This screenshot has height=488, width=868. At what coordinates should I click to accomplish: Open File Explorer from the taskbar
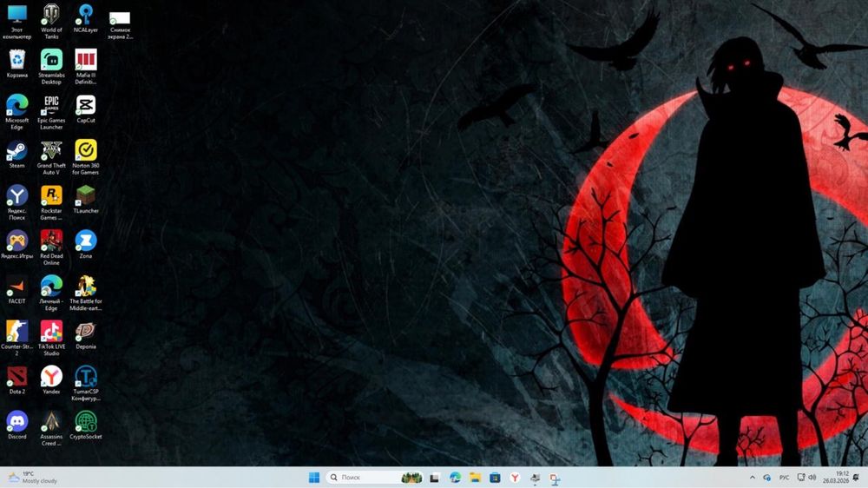(x=475, y=478)
